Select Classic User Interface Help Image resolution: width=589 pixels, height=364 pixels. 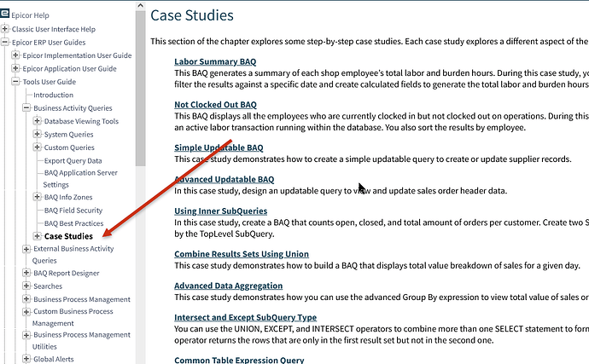tap(54, 29)
